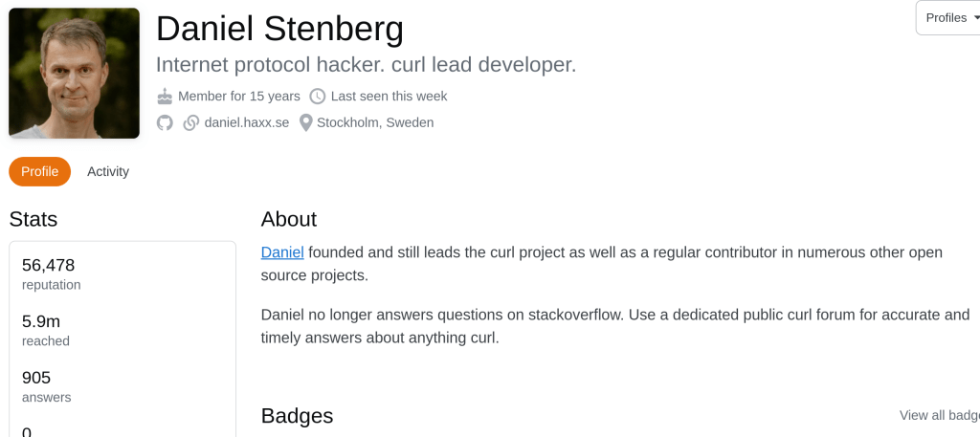The image size is (980, 437).
Task: Switch to the Activity tab
Action: click(108, 171)
